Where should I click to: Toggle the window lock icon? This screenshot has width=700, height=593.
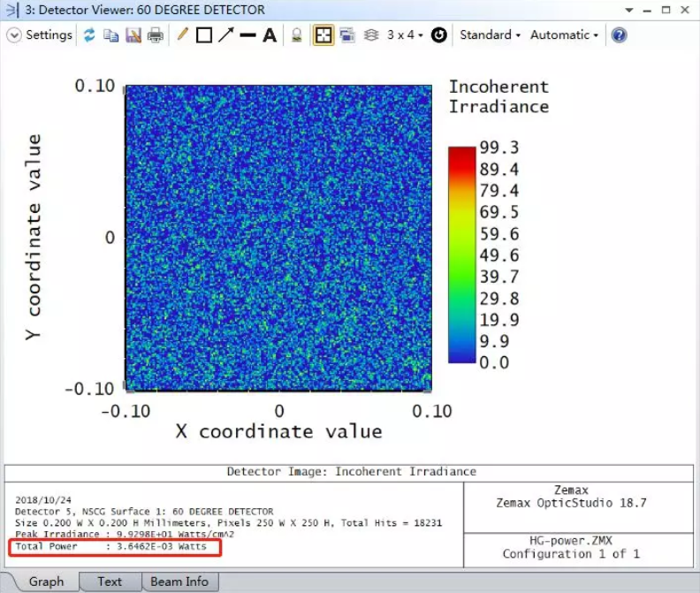(298, 35)
